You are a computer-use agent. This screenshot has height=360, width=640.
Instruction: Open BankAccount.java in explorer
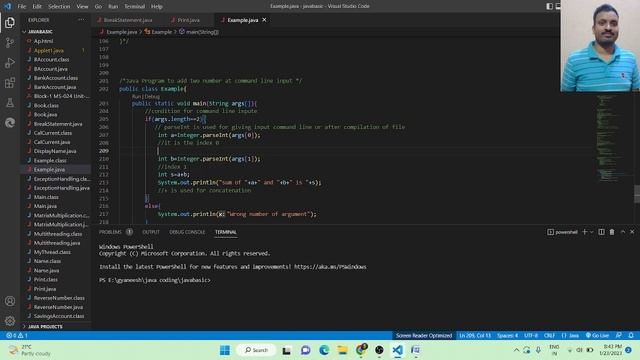click(56, 87)
